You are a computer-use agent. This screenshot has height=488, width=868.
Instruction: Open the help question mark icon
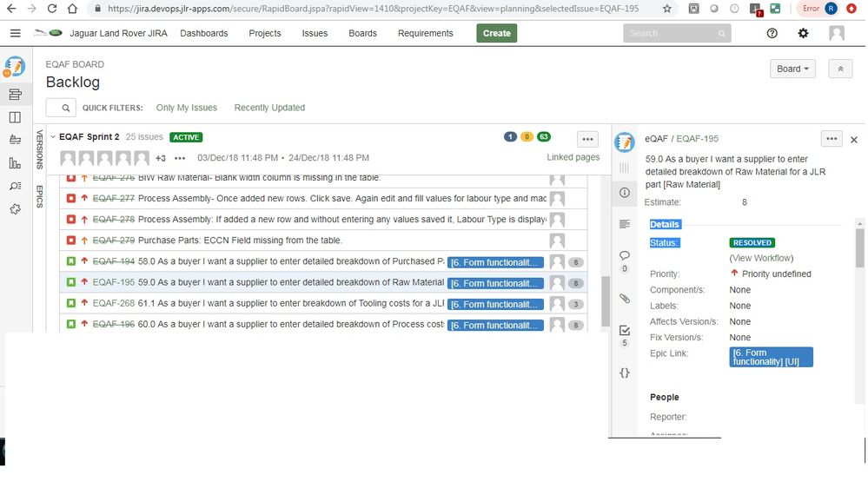(772, 33)
